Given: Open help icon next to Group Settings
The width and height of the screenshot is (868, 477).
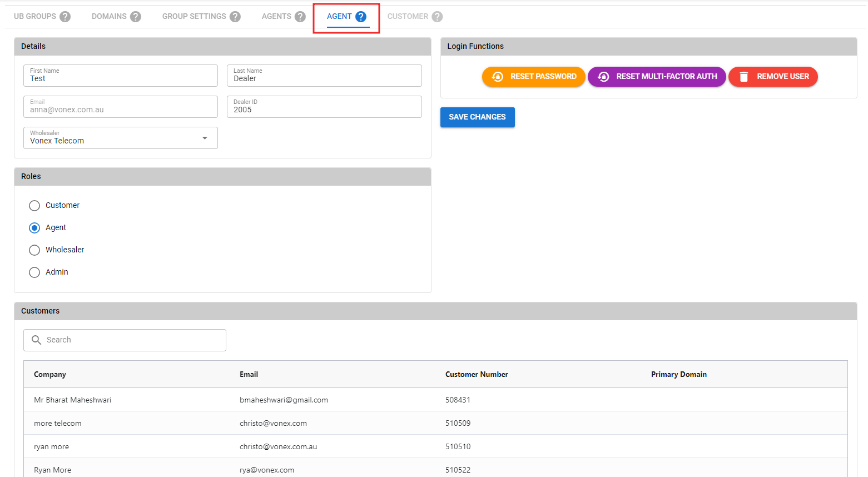Looking at the screenshot, I should click(235, 17).
